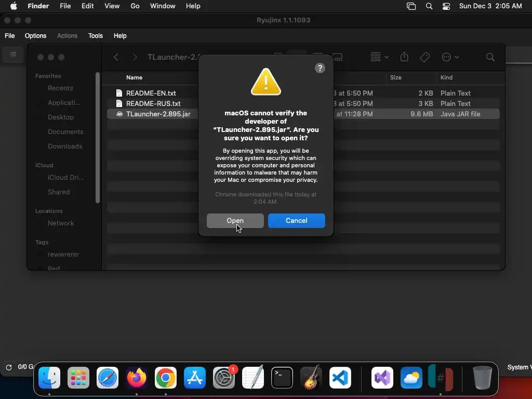This screenshot has width=532, height=399.
Task: Open Network in Finder sidebar
Action: (61, 223)
